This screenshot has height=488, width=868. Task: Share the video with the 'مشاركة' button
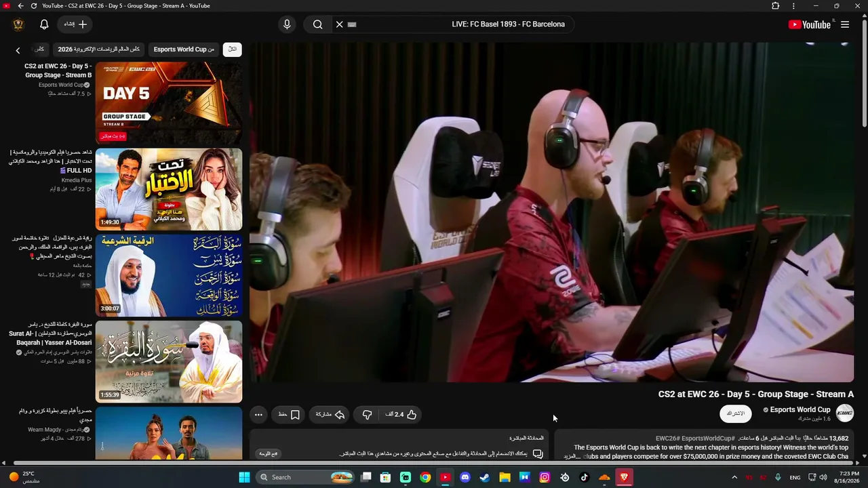point(330,415)
